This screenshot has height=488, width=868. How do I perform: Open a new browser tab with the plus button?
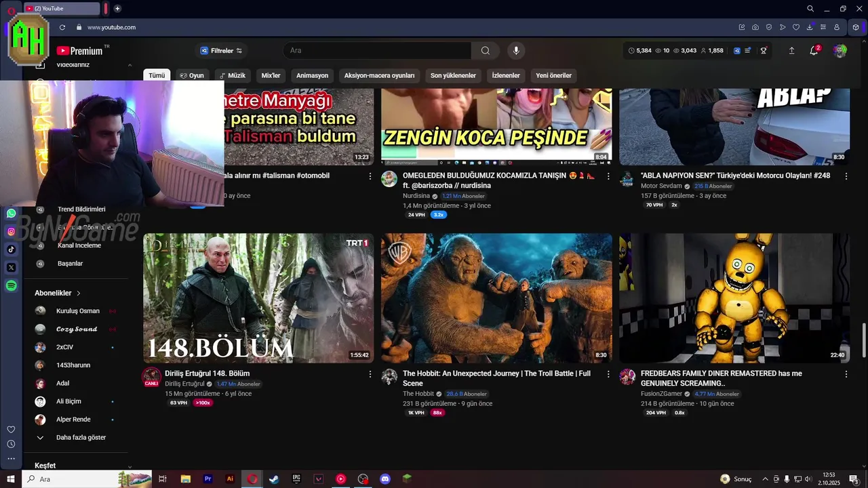pos(117,9)
